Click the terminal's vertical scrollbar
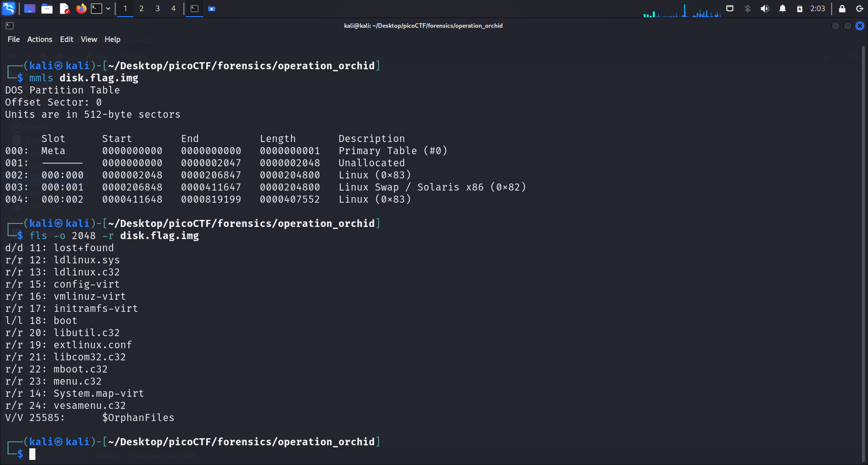Image resolution: width=868 pixels, height=465 pixels. click(x=863, y=253)
